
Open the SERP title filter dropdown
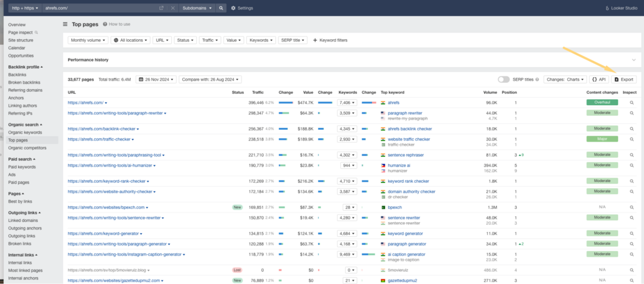[293, 40]
